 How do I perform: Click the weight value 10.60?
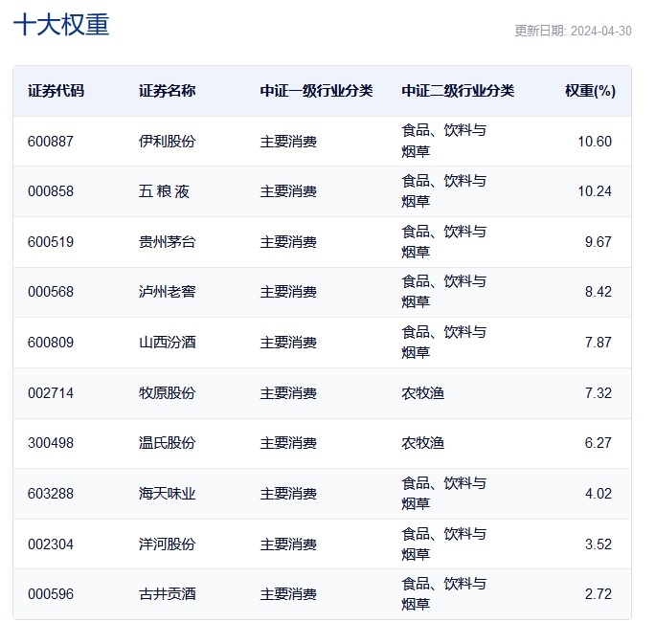point(595,142)
